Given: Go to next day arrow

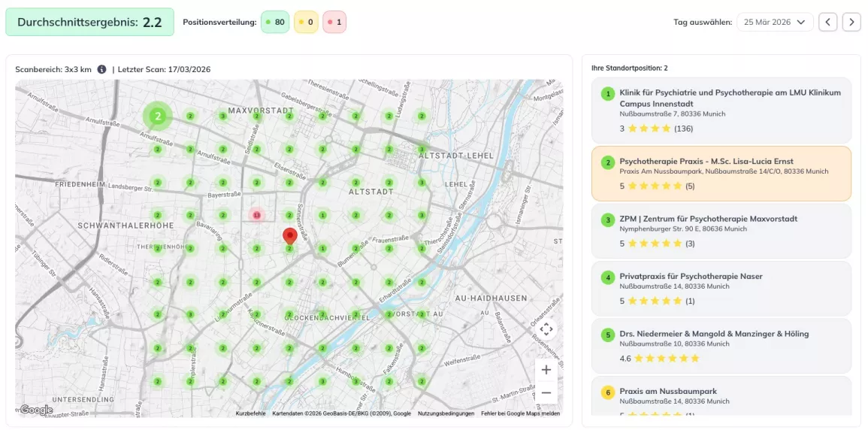Looking at the screenshot, I should coord(851,22).
